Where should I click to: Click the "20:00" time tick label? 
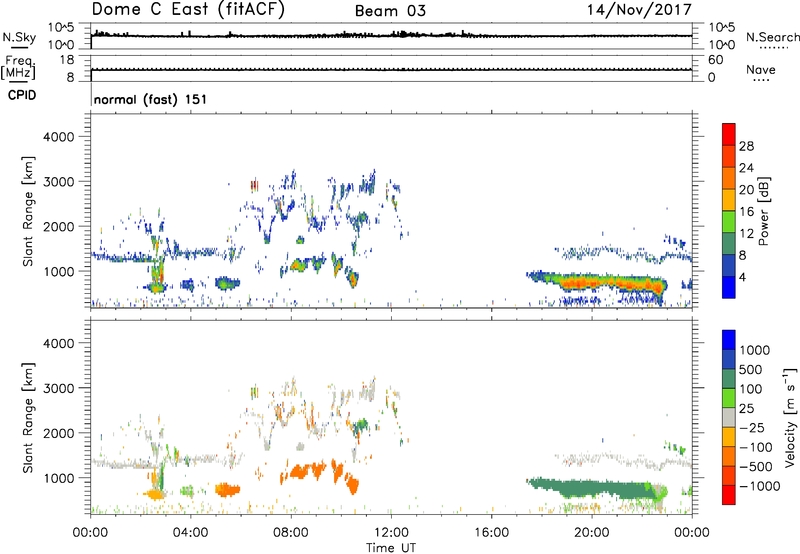click(x=592, y=533)
